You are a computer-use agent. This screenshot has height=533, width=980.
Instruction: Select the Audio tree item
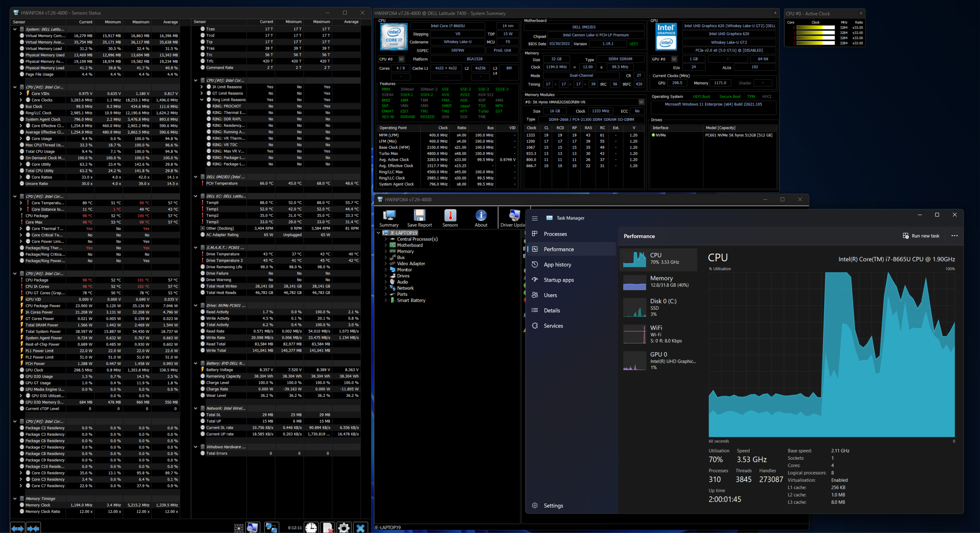tap(402, 282)
